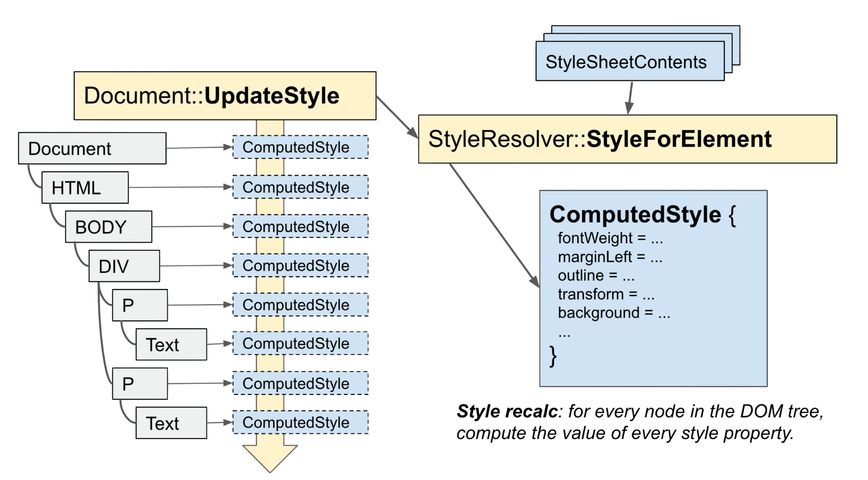Click the 'background = ...' line
Viewport: 868px width, 480px height.
pos(614,313)
